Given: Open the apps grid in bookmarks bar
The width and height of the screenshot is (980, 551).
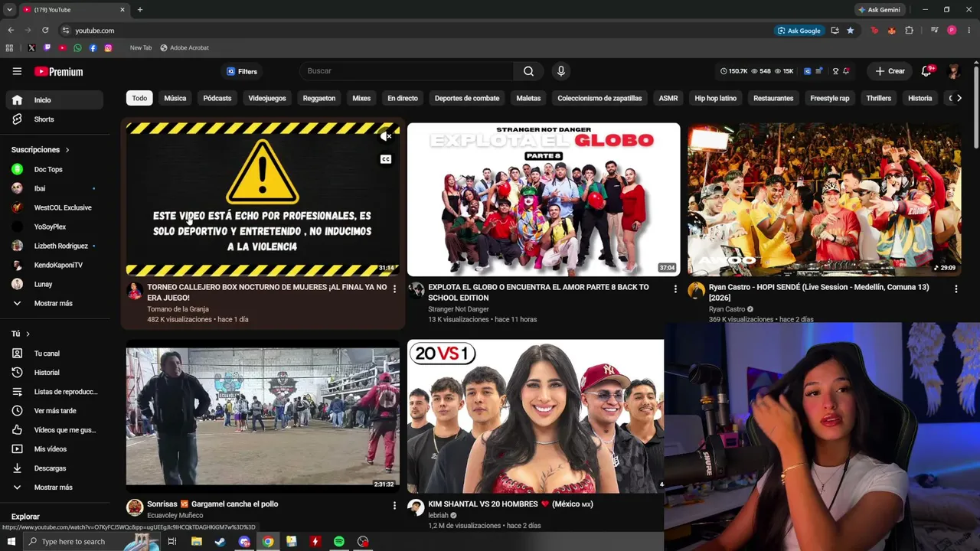Looking at the screenshot, I should click(x=9, y=47).
